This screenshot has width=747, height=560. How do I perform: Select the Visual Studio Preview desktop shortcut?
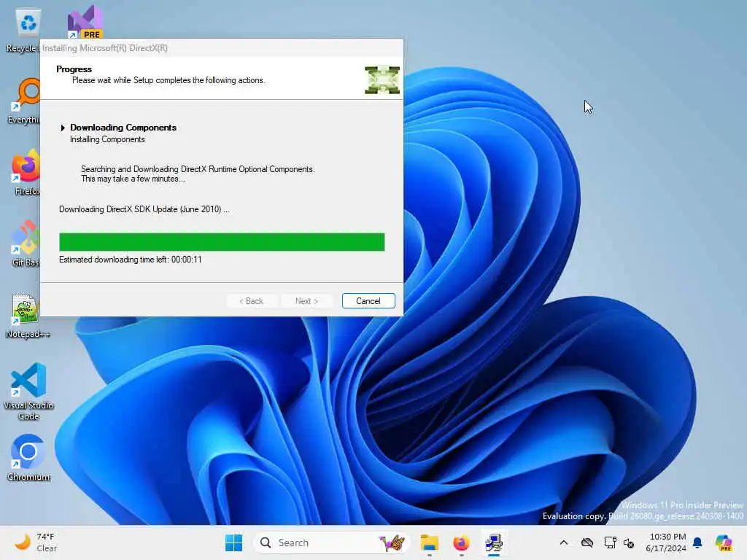point(85,23)
